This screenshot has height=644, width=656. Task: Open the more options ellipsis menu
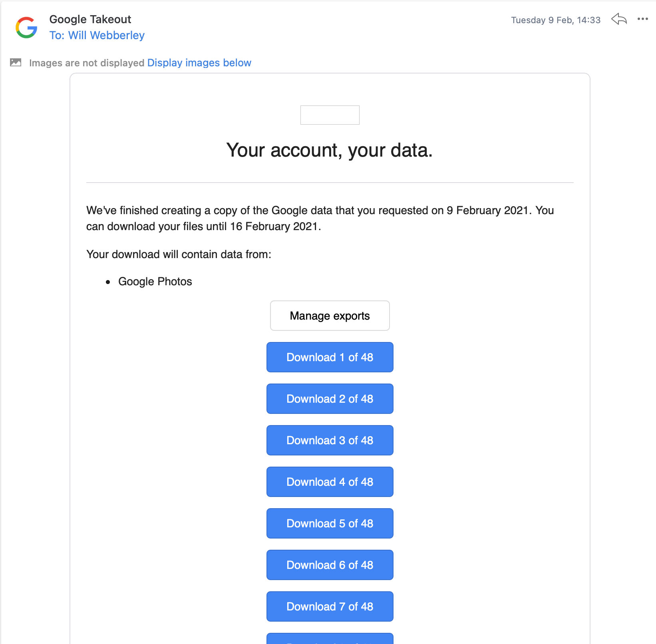642,19
